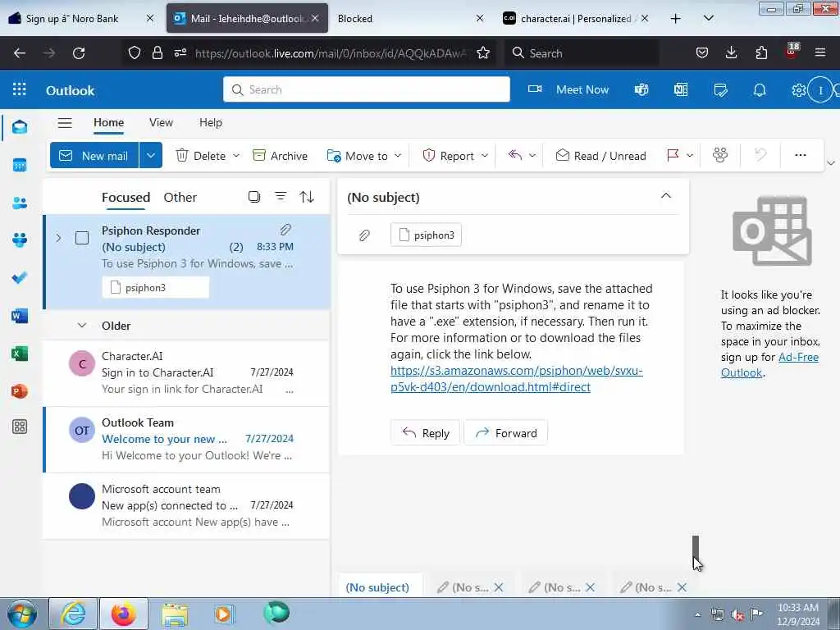840x630 pixels.
Task: Open the Groups people icon in toolbar
Action: (x=720, y=155)
